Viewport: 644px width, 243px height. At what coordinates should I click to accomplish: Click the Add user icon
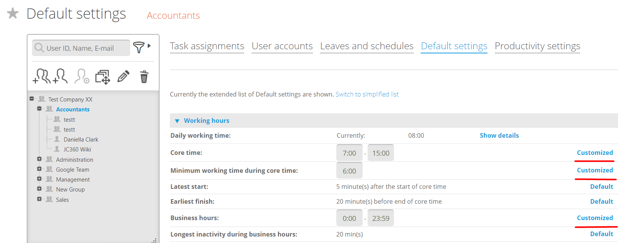60,76
